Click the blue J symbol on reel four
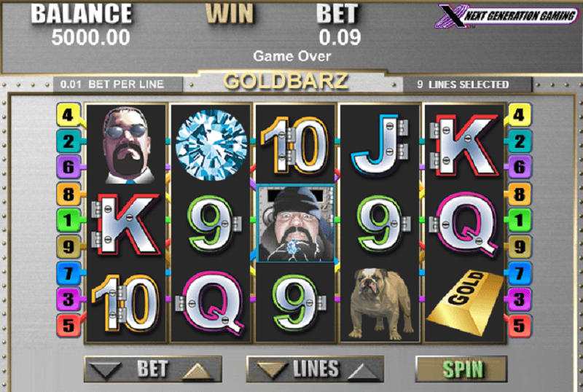The height and width of the screenshot is (392, 583). [380, 145]
